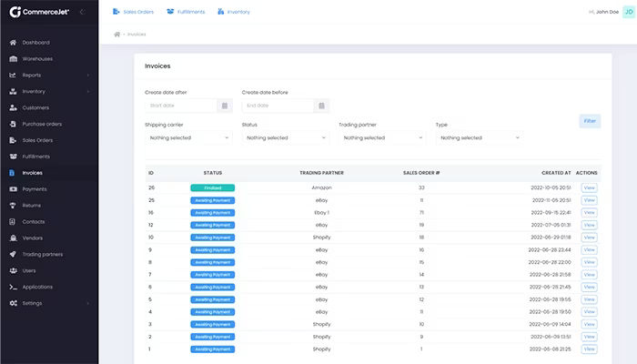Click the Trading partners rocket icon

click(x=13, y=254)
